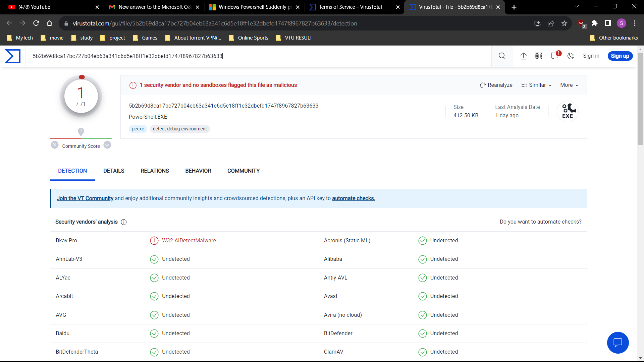The width and height of the screenshot is (644, 362).
Task: Click Join the VT Community link
Action: point(85,198)
